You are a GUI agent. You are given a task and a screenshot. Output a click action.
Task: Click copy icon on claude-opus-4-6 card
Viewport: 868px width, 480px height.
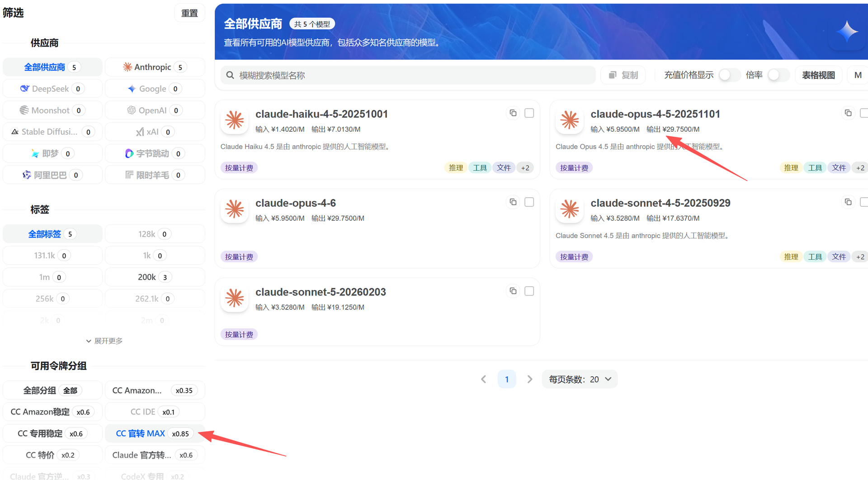513,202
